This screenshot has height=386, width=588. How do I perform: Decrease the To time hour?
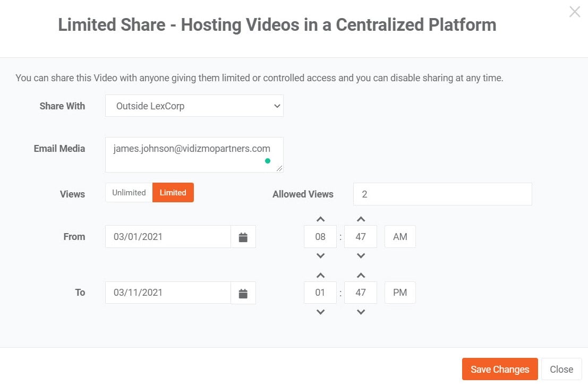click(320, 312)
